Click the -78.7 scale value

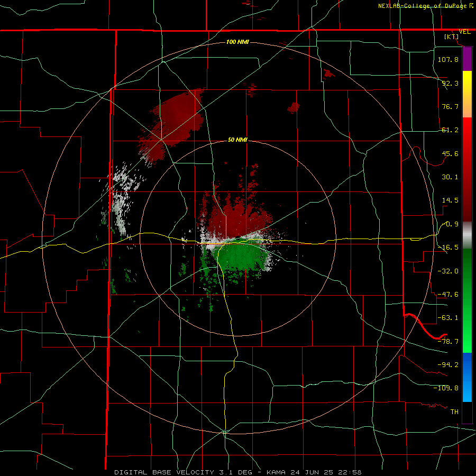pyautogui.click(x=448, y=342)
